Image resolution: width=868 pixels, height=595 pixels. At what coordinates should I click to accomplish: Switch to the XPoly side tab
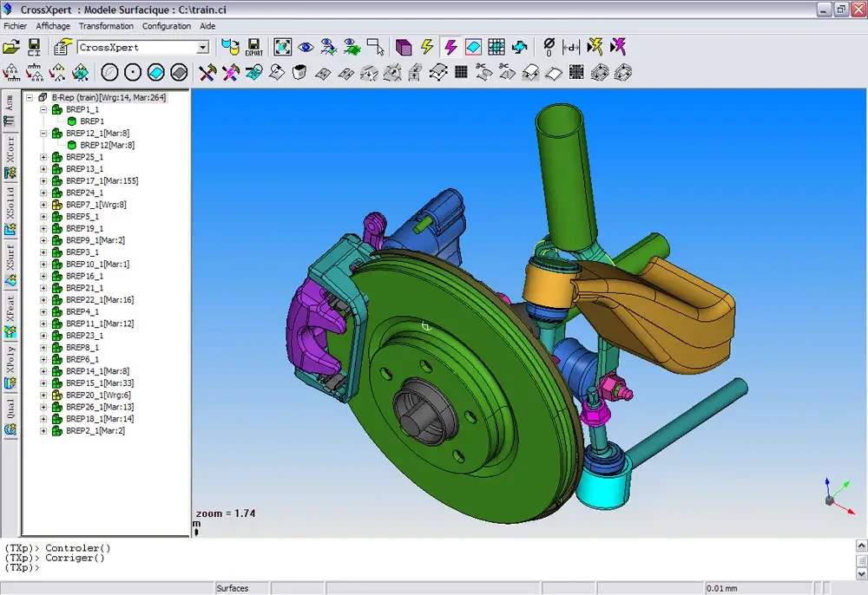(x=10, y=367)
